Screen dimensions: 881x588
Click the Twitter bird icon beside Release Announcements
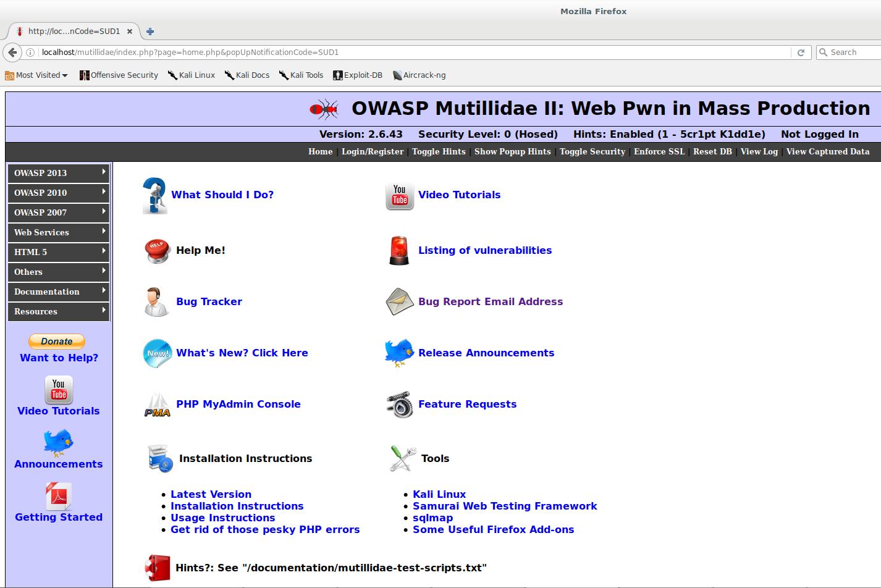coord(399,353)
